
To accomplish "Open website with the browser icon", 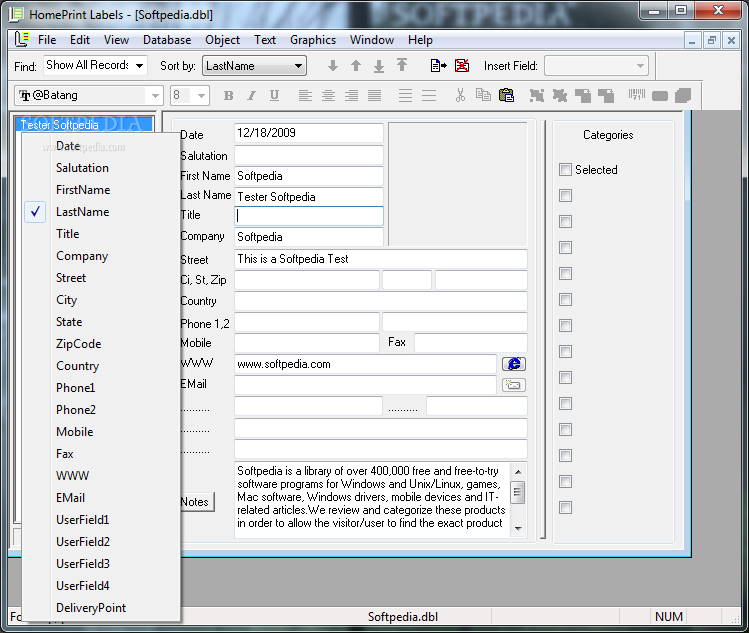I will (x=514, y=364).
